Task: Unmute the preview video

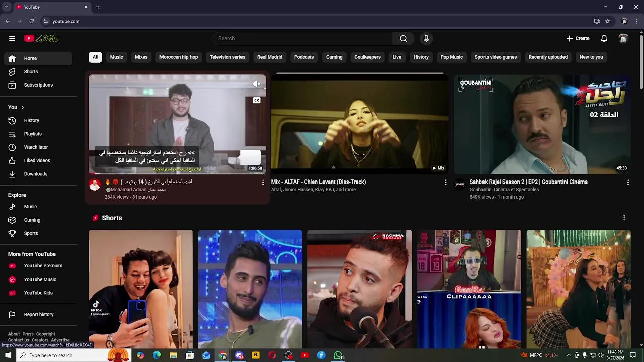Action: click(257, 84)
